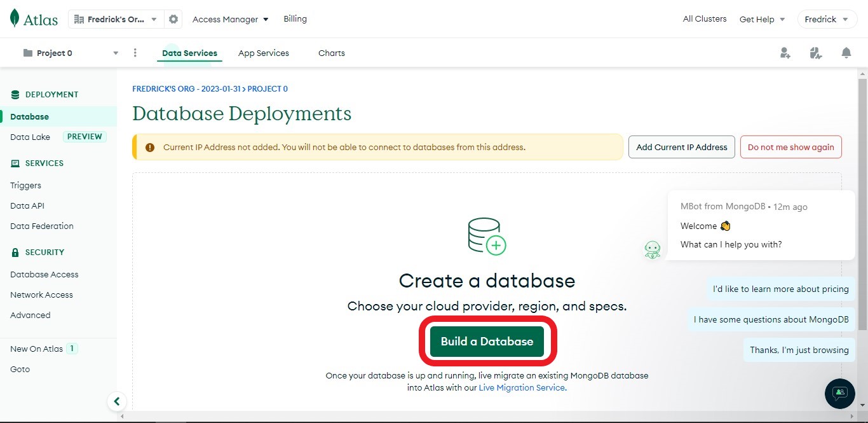This screenshot has height=423, width=868.
Task: Open the Fredrick user account dropdown
Action: (x=826, y=19)
